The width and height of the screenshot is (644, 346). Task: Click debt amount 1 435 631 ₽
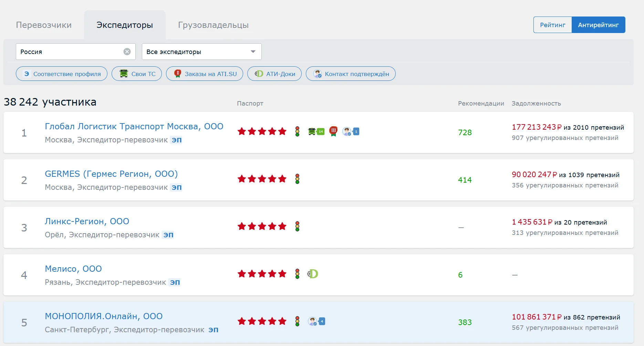coord(532,222)
